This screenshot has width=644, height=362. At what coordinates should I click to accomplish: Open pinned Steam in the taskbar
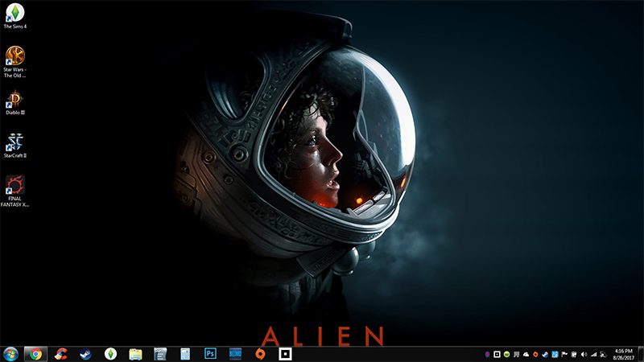85,354
